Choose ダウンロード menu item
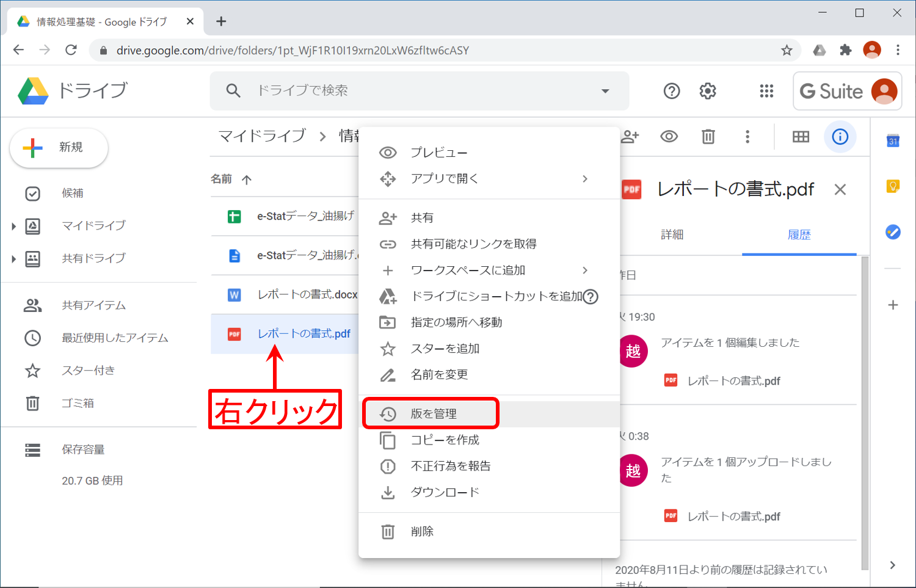 [489, 493]
